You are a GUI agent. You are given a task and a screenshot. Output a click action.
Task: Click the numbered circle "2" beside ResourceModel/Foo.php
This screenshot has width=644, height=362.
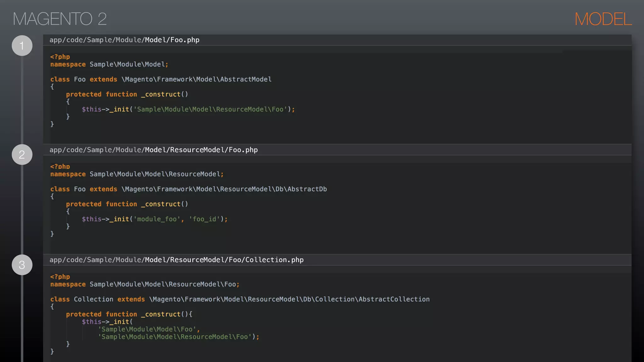click(x=22, y=155)
